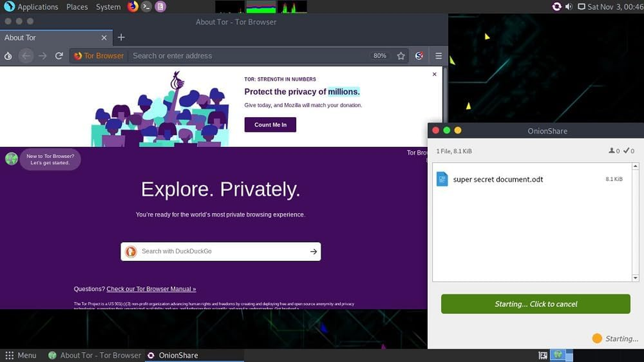Click the NoScript icon in browser toolbar
This screenshot has width=644, height=362.
point(419,56)
